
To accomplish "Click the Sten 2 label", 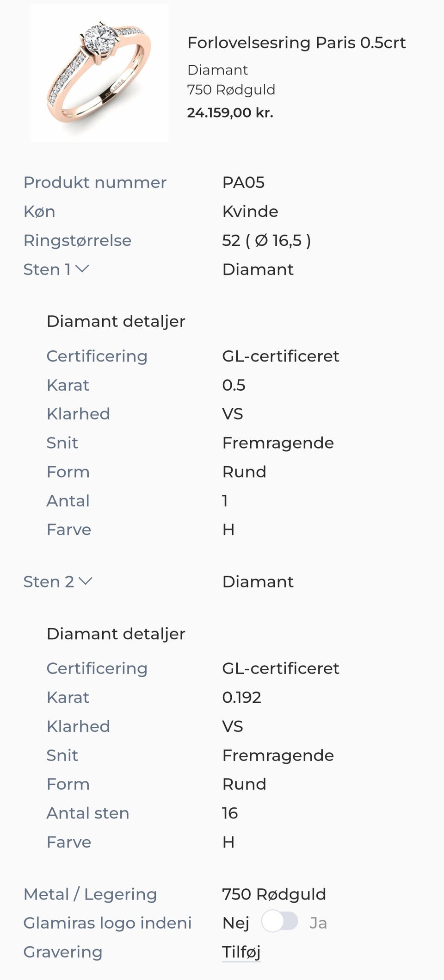I will point(49,582).
